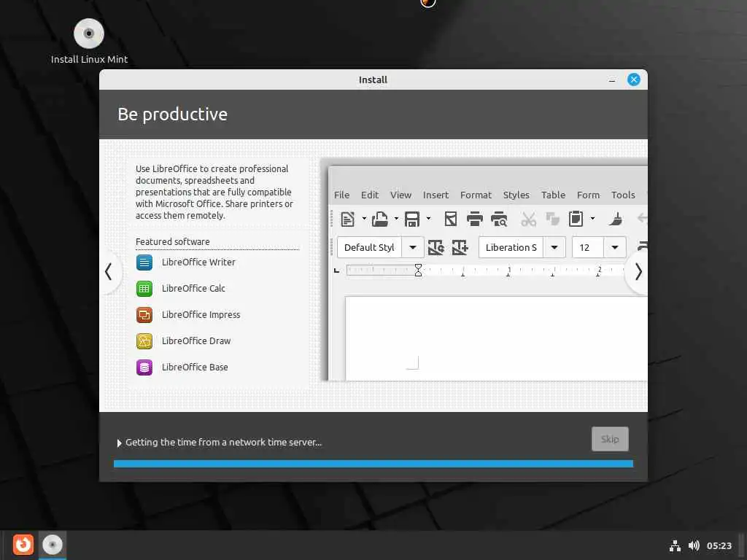Click the New Style icon with plus
This screenshot has height=560, width=747.
(x=460, y=248)
